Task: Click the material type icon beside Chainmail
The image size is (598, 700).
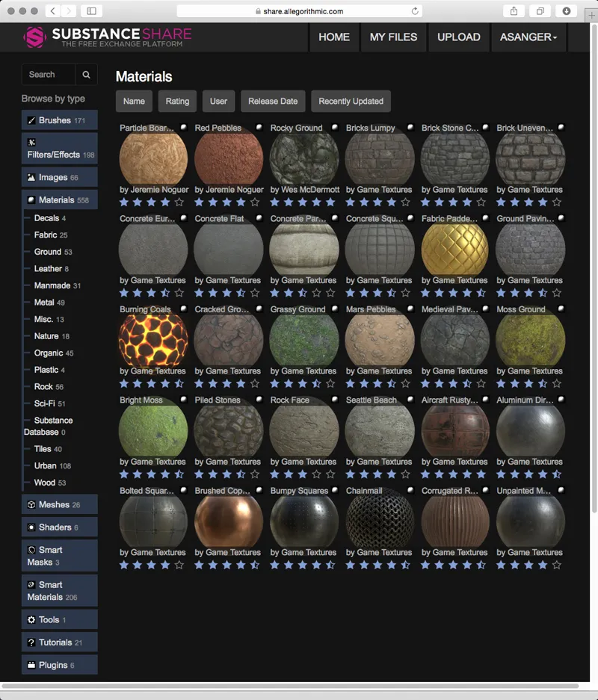Action: pos(410,490)
